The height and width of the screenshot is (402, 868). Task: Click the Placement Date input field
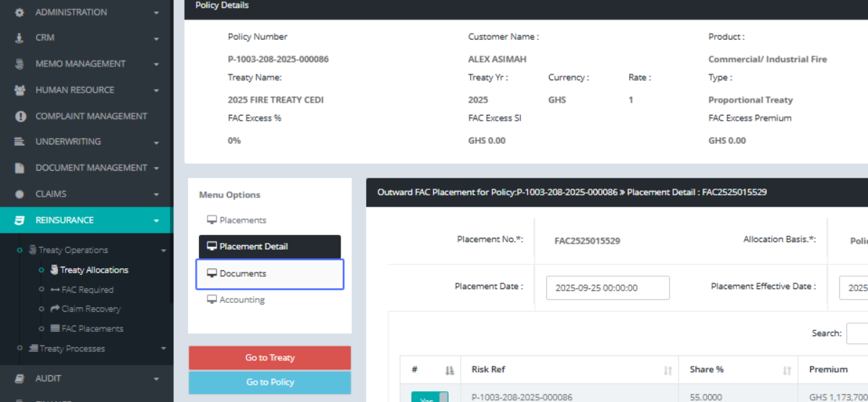point(608,288)
